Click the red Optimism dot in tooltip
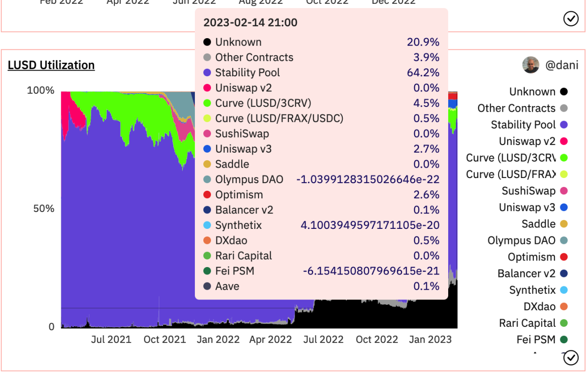 pyautogui.click(x=207, y=195)
